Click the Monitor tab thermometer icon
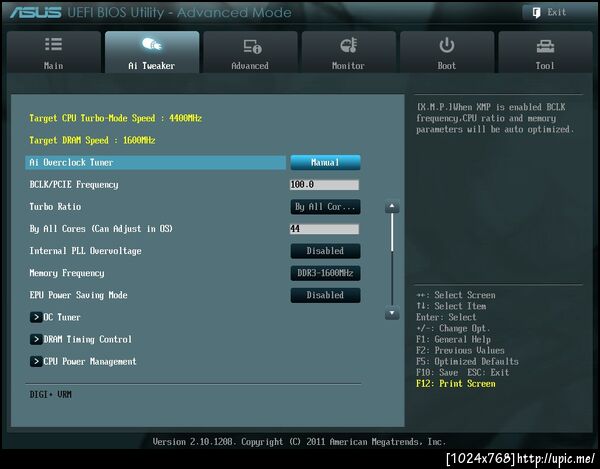This screenshot has width=600, height=469. (x=349, y=45)
